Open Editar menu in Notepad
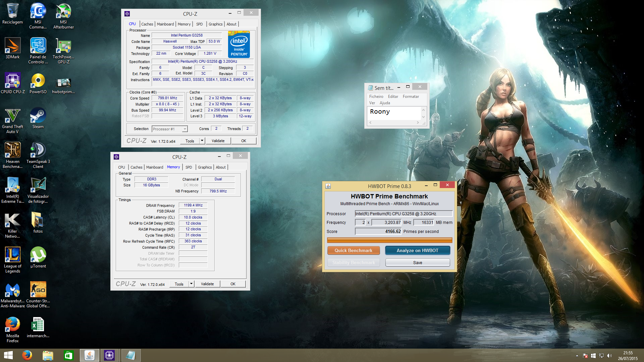The height and width of the screenshot is (362, 644). pyautogui.click(x=393, y=97)
